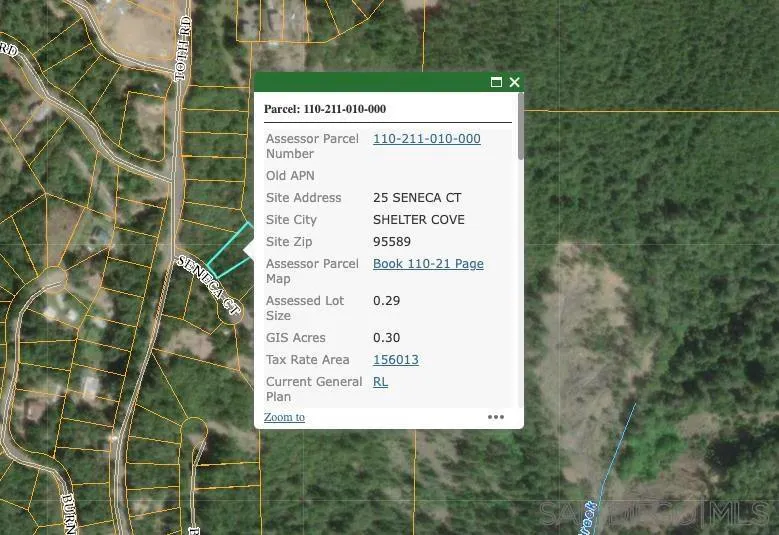Click the Seneca Ct road label
This screenshot has height=535, width=779.
click(x=209, y=286)
